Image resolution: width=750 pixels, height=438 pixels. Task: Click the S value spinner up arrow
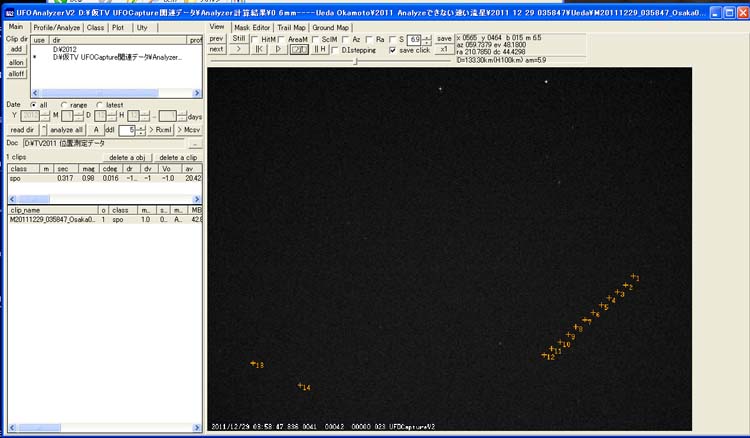click(428, 36)
